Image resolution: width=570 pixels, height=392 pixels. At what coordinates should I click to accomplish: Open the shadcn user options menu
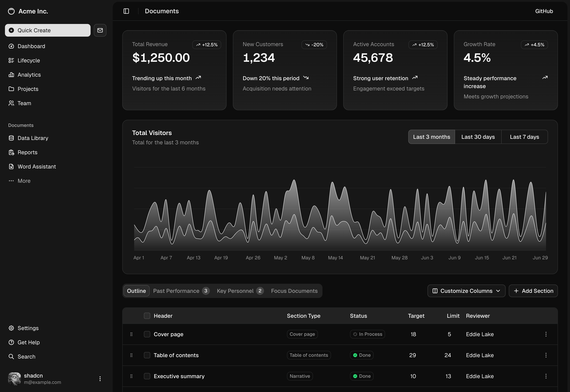100,379
